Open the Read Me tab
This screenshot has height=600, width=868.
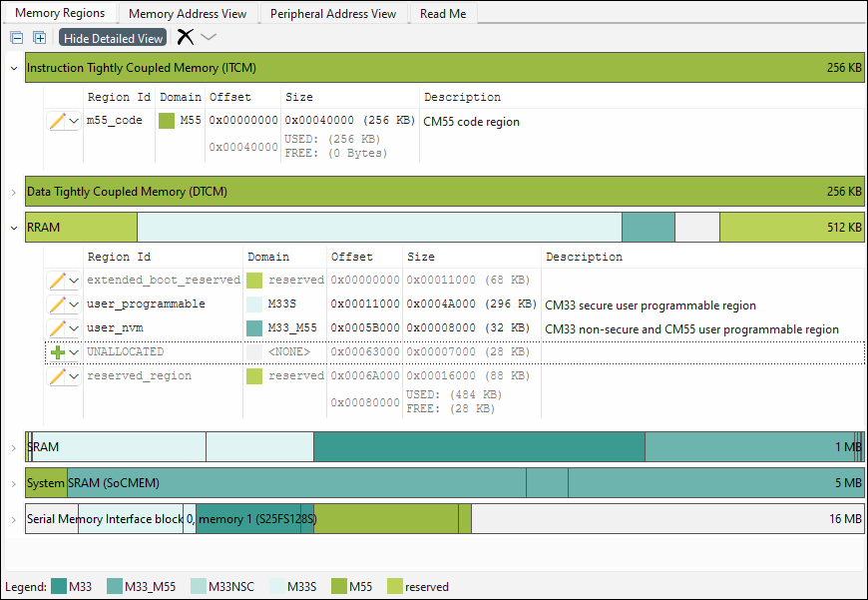point(442,13)
